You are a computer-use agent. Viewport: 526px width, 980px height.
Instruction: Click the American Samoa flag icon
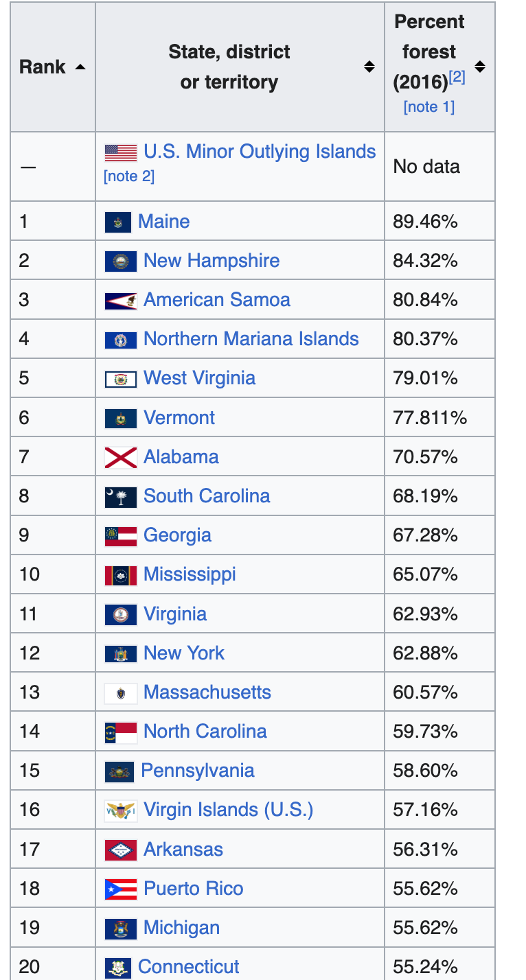point(120,300)
